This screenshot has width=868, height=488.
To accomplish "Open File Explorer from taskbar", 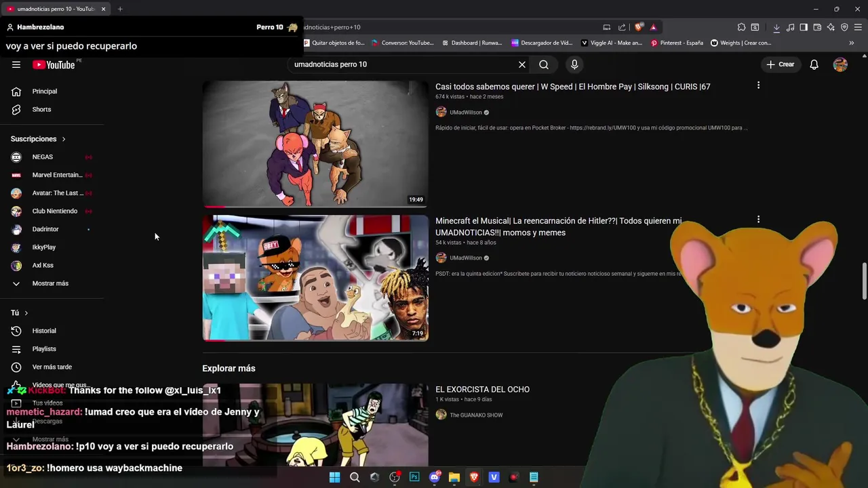I will tap(454, 477).
